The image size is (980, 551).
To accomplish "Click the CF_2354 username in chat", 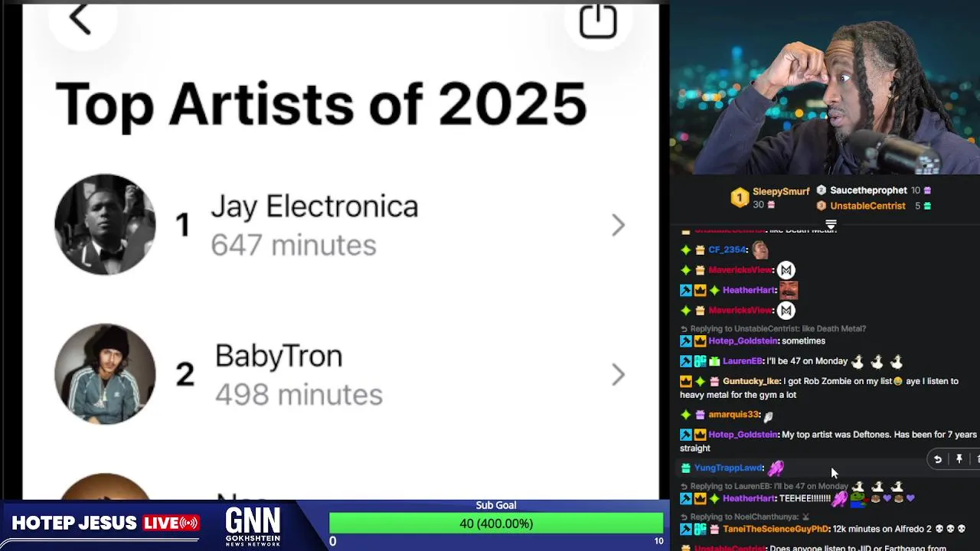I will tap(727, 249).
